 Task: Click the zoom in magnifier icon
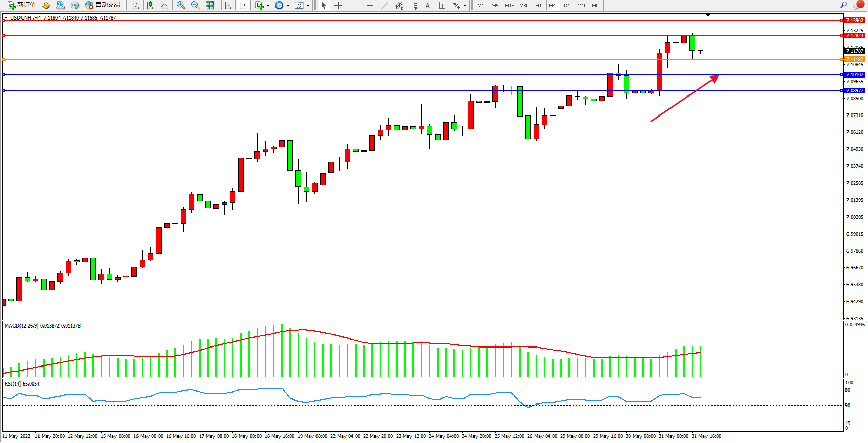coord(181,5)
